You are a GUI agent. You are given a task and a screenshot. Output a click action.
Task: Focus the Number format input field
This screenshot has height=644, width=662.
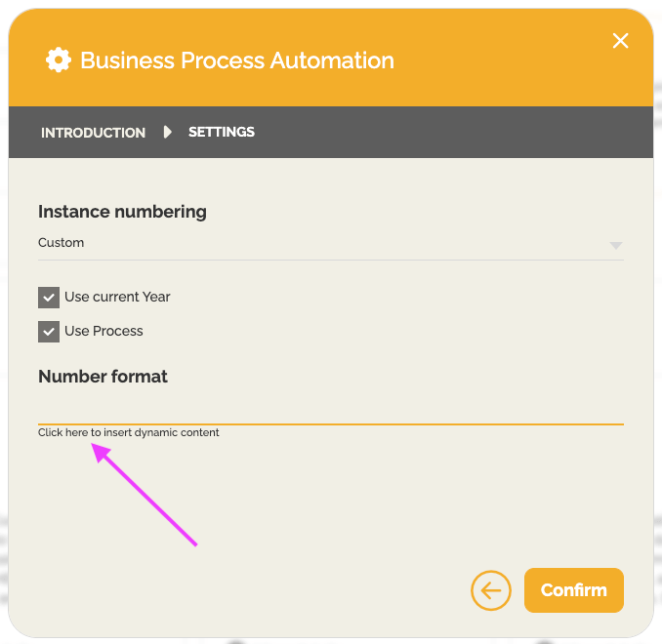click(x=330, y=411)
